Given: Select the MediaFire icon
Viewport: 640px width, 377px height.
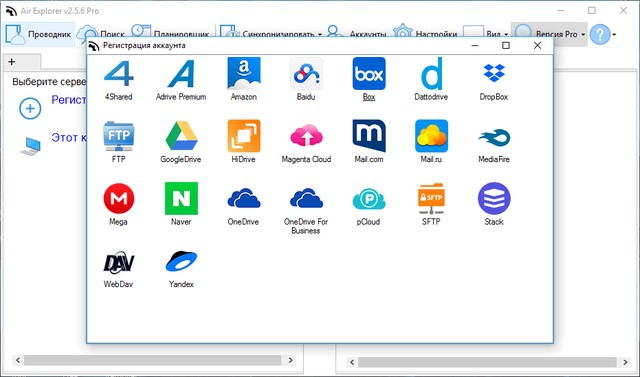Looking at the screenshot, I should click(494, 137).
